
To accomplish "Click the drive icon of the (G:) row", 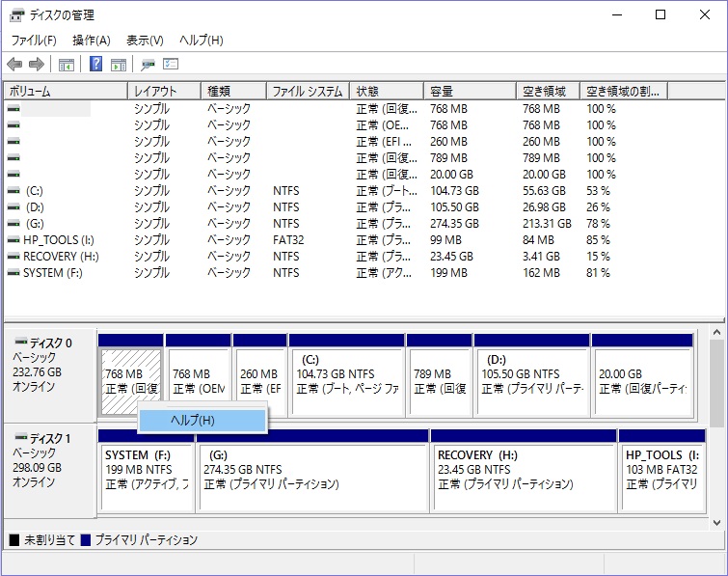I will [x=13, y=224].
